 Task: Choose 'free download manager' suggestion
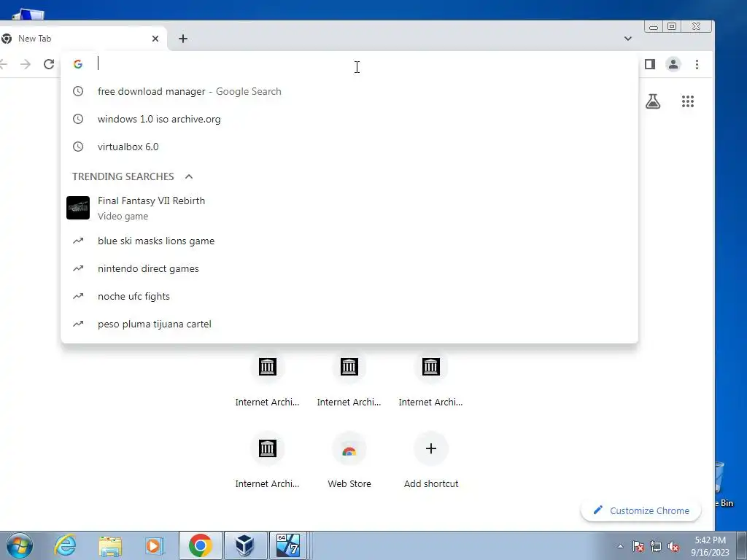349,91
